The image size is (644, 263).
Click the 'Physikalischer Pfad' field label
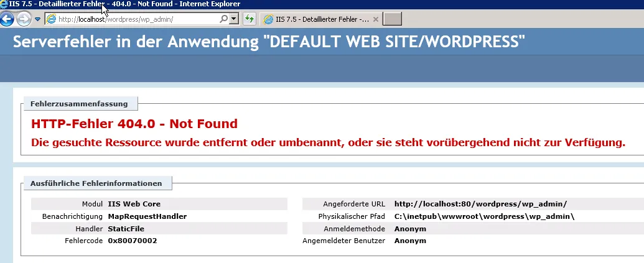tap(352, 216)
